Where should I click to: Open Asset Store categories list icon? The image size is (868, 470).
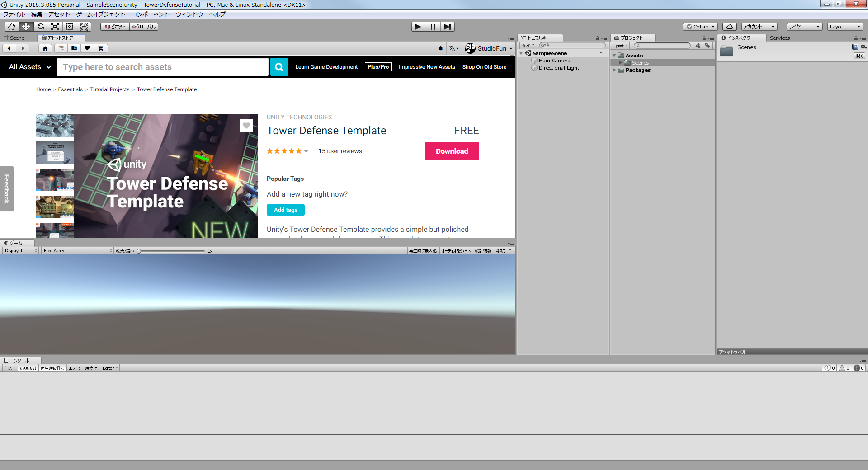[61, 48]
